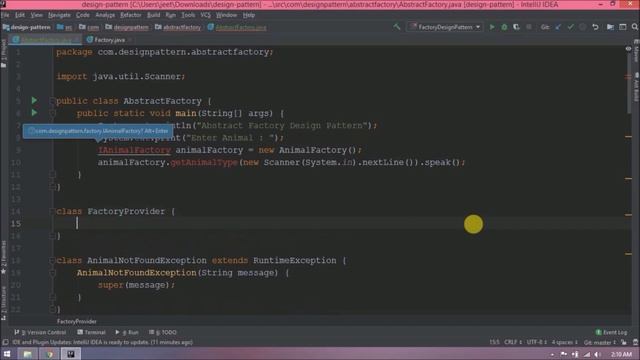Click the cursor position indicator in status bar
This screenshot has width=640, height=360.
pyautogui.click(x=494, y=342)
